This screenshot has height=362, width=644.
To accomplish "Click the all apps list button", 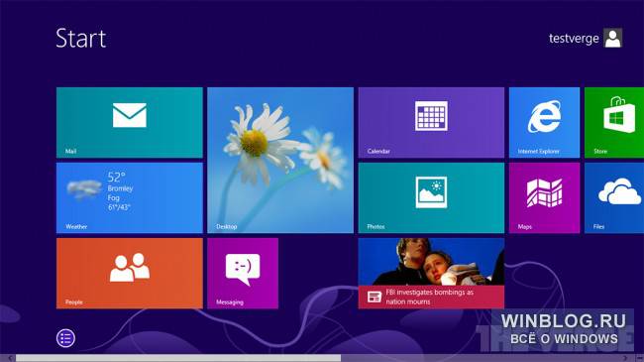I will tap(65, 338).
